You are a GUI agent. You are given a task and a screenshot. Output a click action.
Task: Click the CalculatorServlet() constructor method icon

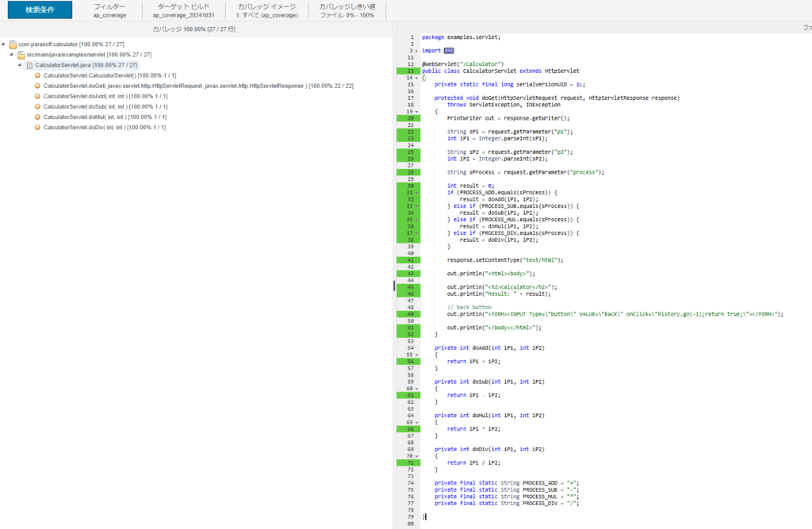point(37,75)
